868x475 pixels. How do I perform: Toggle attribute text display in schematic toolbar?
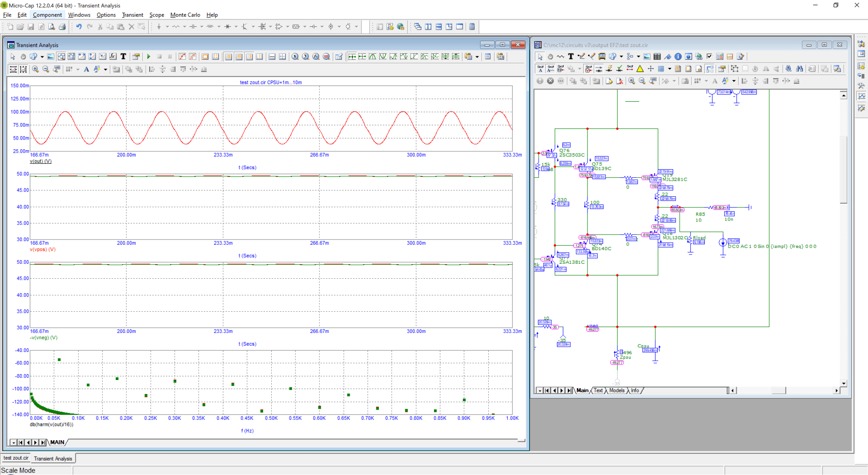(551, 69)
